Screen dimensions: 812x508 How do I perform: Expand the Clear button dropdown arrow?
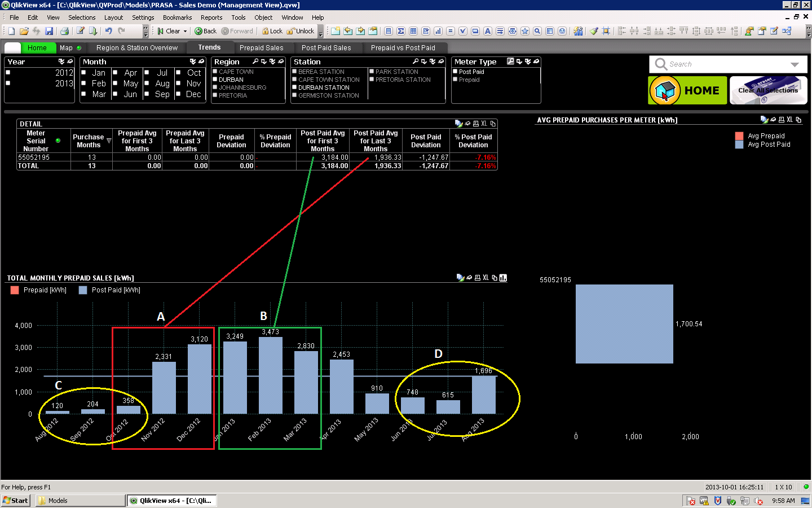[185, 32]
